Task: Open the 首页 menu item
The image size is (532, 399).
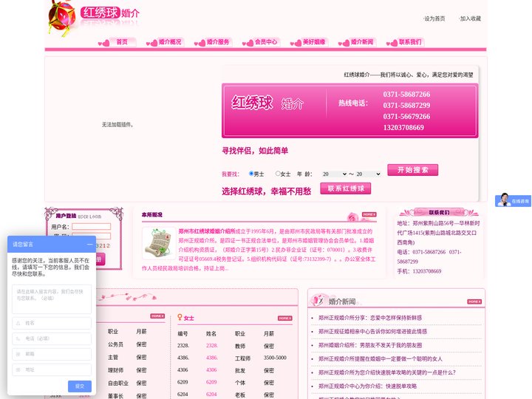Action: point(122,41)
